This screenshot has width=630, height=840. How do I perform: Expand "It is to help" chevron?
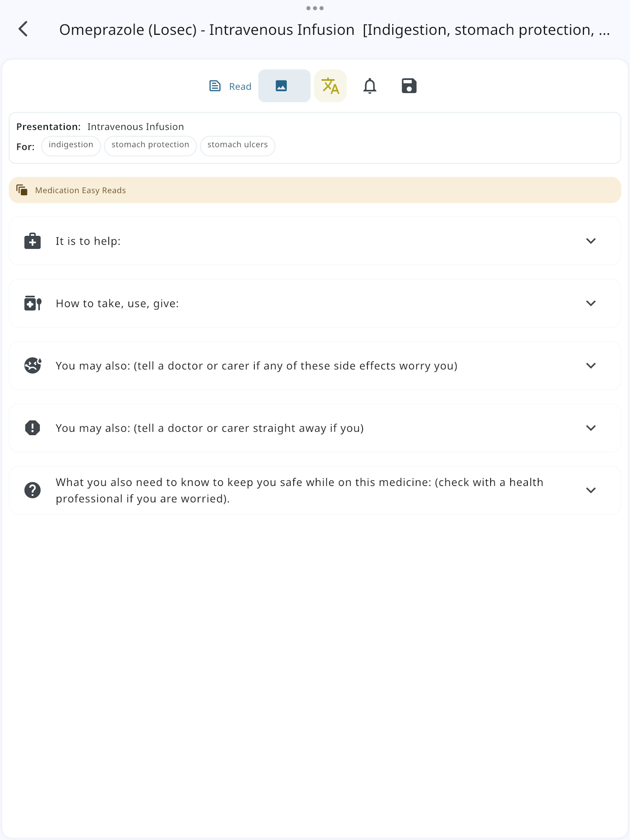[x=591, y=241]
